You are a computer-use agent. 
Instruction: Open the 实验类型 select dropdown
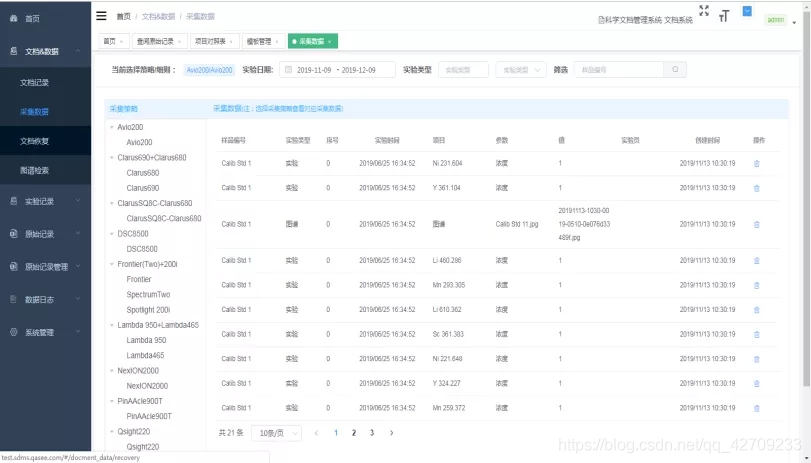tap(521, 69)
